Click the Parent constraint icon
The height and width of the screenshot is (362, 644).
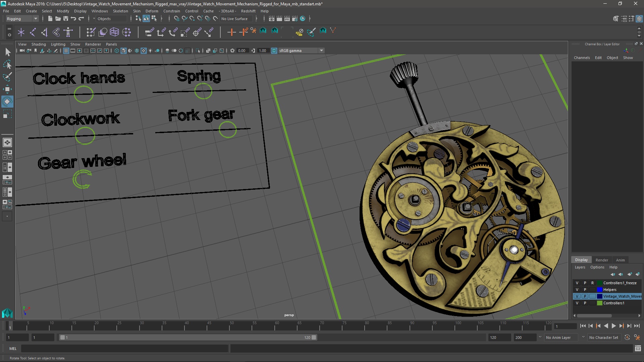click(149, 32)
